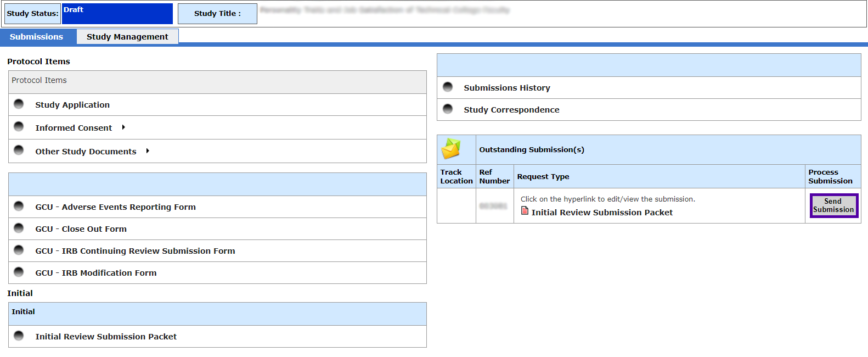Click the bullet icon beside Submissions History
This screenshot has height=357, width=868.
(x=448, y=87)
